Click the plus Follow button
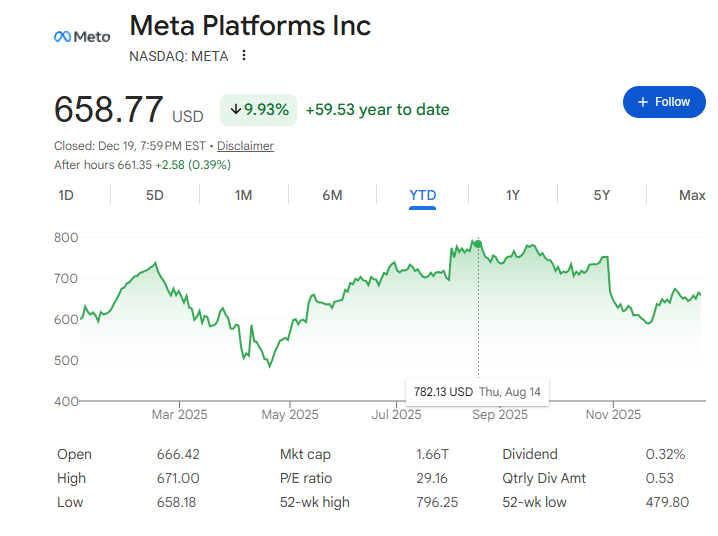The height and width of the screenshot is (536, 718). click(x=663, y=102)
